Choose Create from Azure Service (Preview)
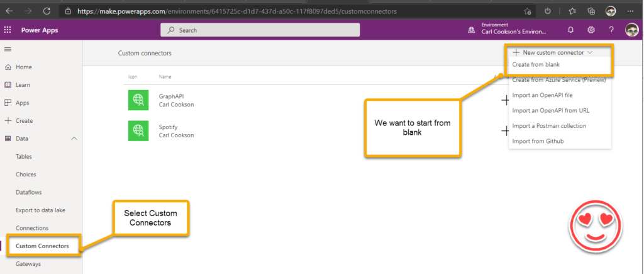This screenshot has height=274, width=644. [560, 80]
